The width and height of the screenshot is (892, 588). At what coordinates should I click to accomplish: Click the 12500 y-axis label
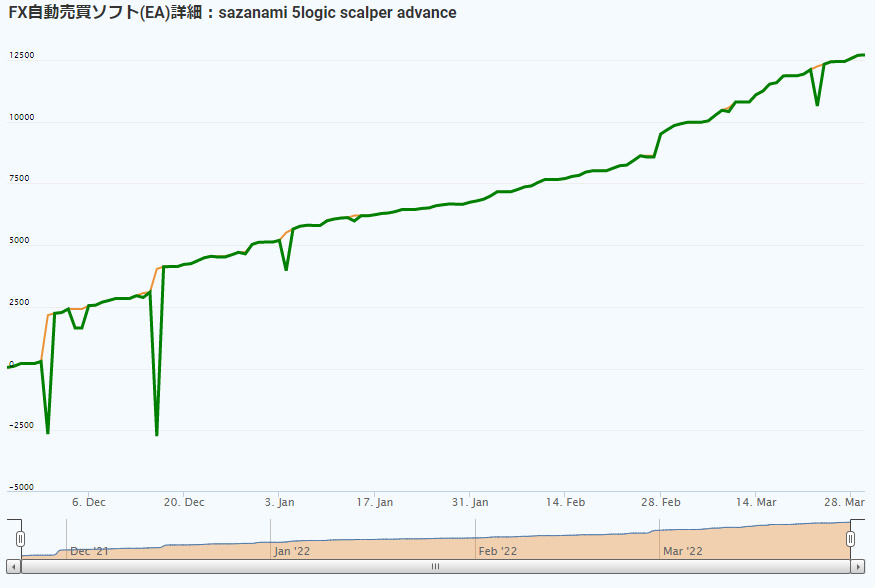point(22,55)
